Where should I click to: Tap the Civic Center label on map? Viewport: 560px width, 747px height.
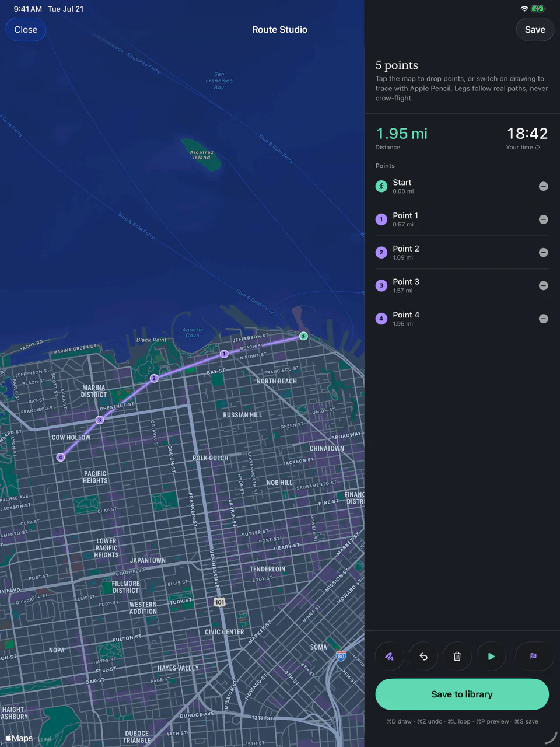[225, 632]
